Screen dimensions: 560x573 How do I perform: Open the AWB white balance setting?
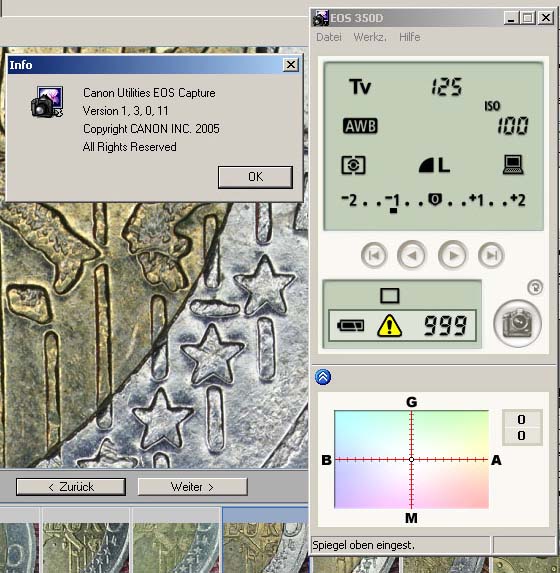tap(360, 126)
